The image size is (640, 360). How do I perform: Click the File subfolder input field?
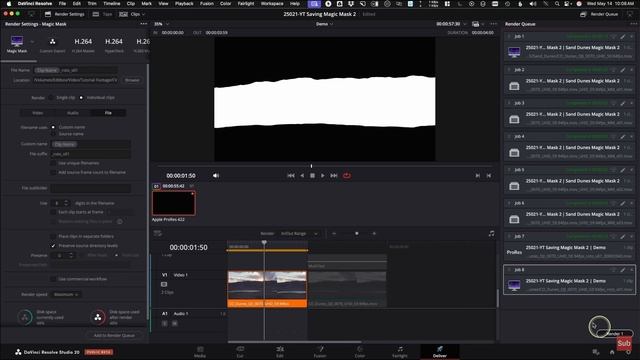click(91, 188)
